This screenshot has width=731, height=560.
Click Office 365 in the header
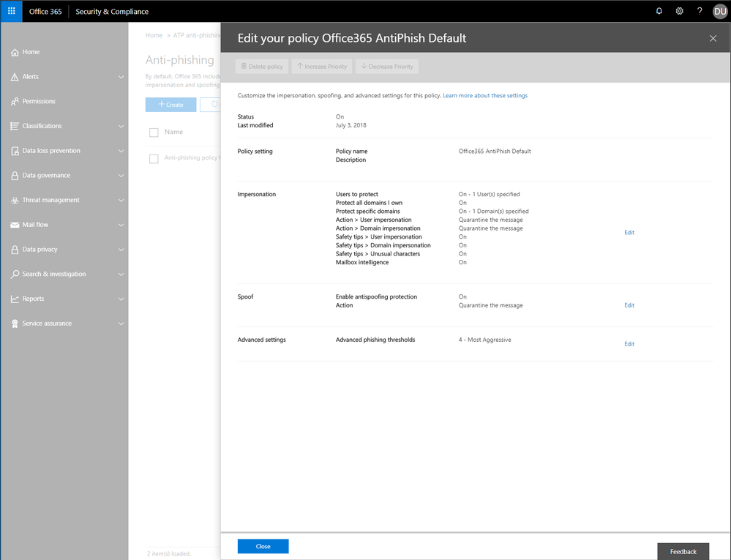[x=45, y=11]
